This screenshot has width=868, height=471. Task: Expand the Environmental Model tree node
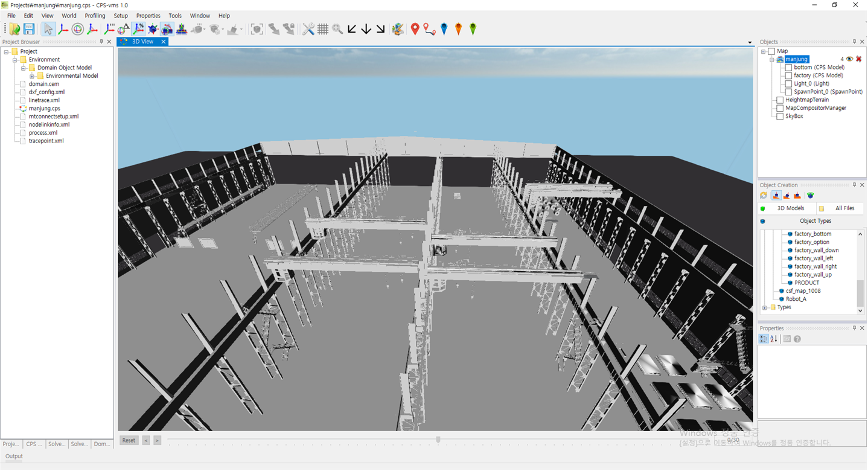point(32,76)
